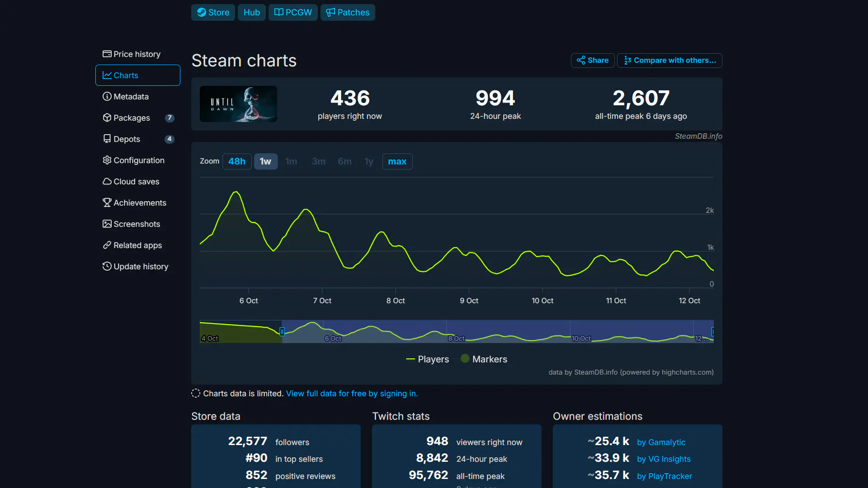
Task: Set chart zoom to 1m
Action: 291,161
